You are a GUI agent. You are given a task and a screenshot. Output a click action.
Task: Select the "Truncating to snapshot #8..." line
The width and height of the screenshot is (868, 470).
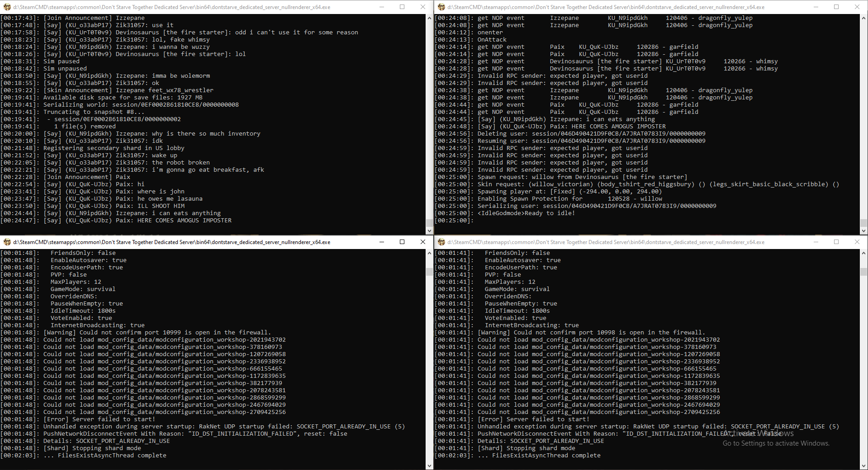[72, 112]
